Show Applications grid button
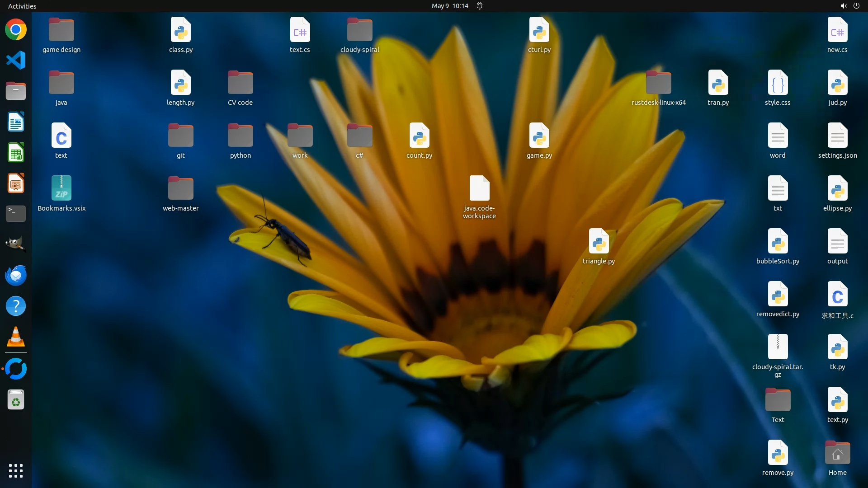Screen dimensions: 868x488 (16, 471)
